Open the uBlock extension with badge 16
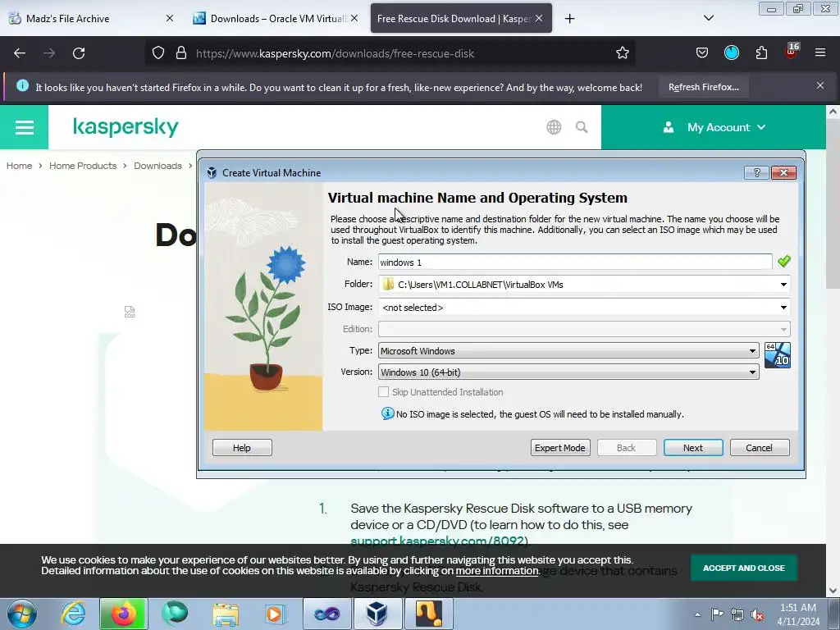The width and height of the screenshot is (840, 630). click(x=792, y=52)
